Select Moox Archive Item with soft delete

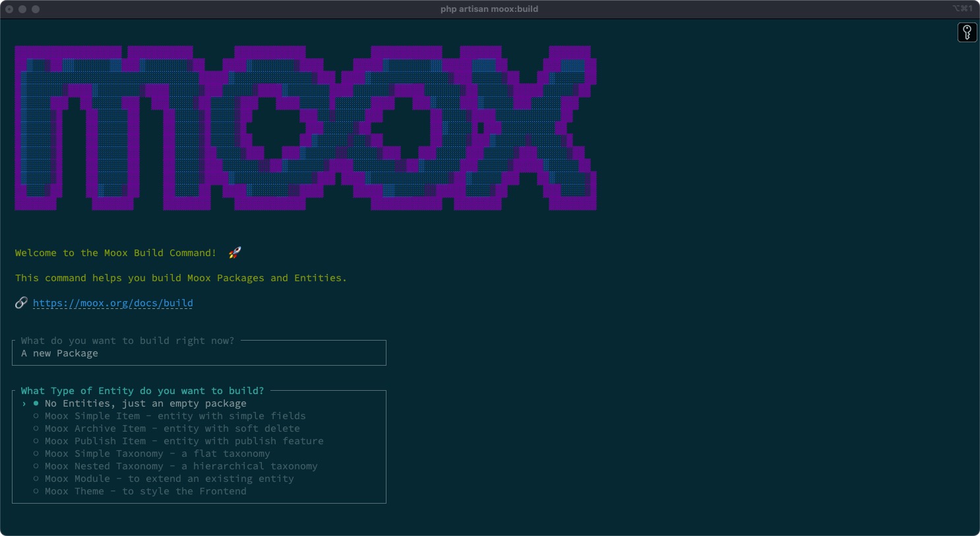(x=171, y=428)
